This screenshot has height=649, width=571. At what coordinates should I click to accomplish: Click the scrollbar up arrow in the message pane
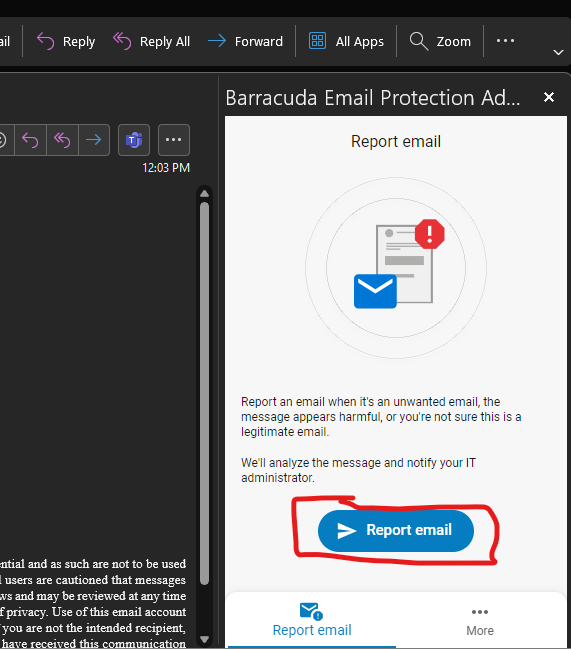204,194
